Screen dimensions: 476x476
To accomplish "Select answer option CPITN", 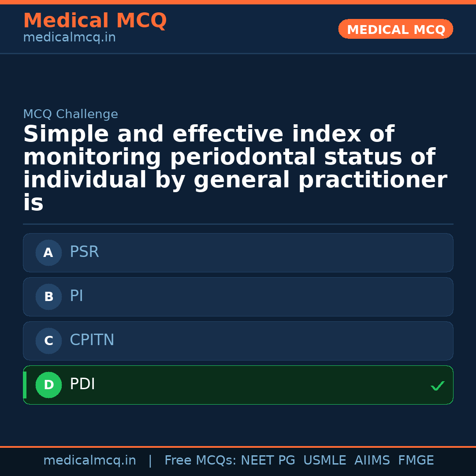I will [x=238, y=341].
